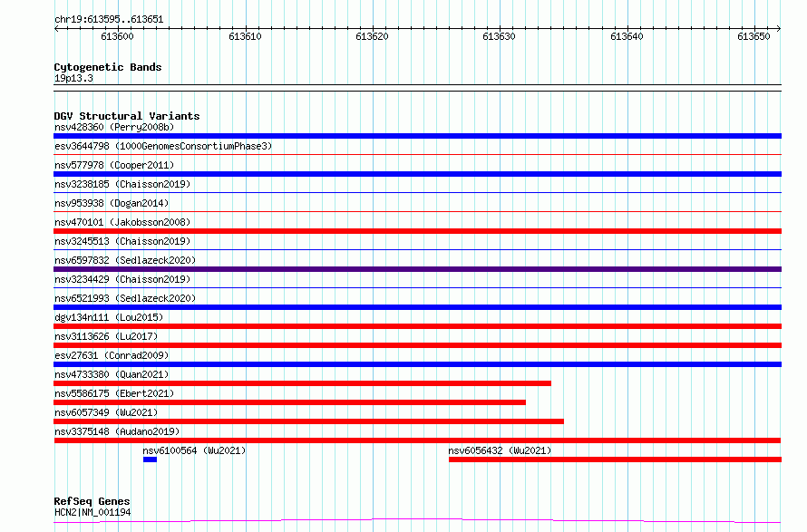Open the HCN2|NM_001194 gene label
Viewport: 807px width, 532px height.
coord(92,512)
